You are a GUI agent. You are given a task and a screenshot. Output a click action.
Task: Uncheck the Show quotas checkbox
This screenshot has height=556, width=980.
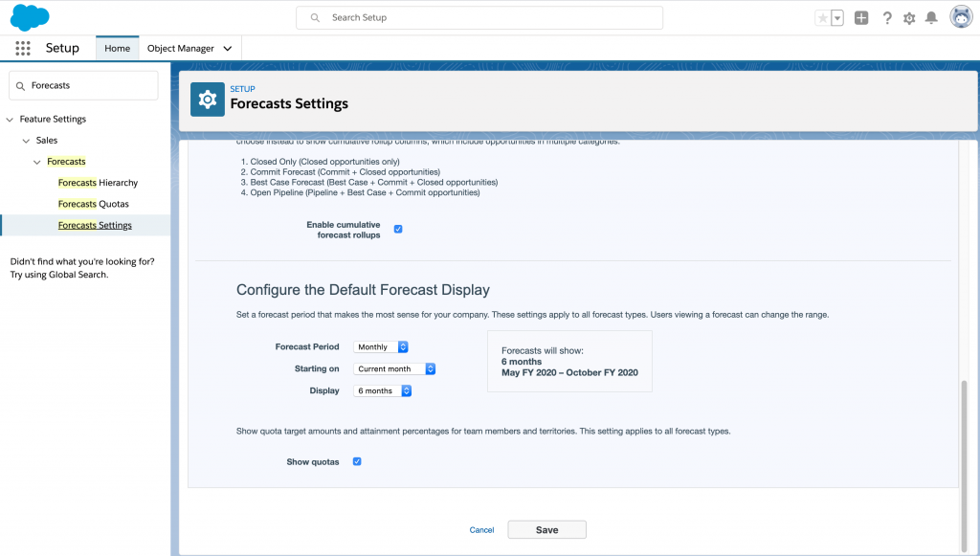[357, 461]
